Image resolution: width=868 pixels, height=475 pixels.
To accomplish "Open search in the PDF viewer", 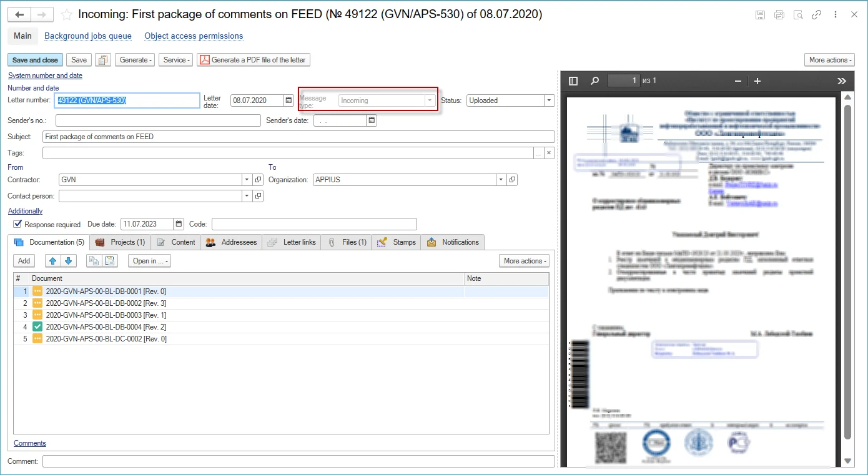I will coord(594,81).
